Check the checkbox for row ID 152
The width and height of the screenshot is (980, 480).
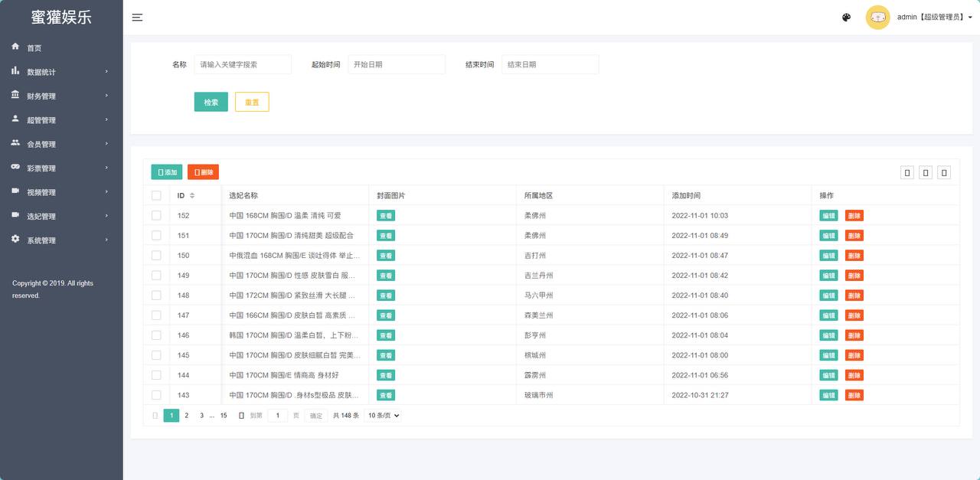156,215
